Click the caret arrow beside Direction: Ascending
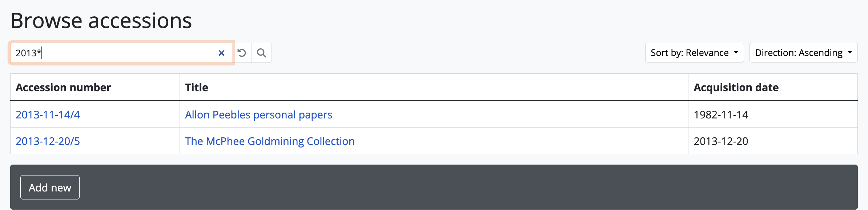 (850, 52)
